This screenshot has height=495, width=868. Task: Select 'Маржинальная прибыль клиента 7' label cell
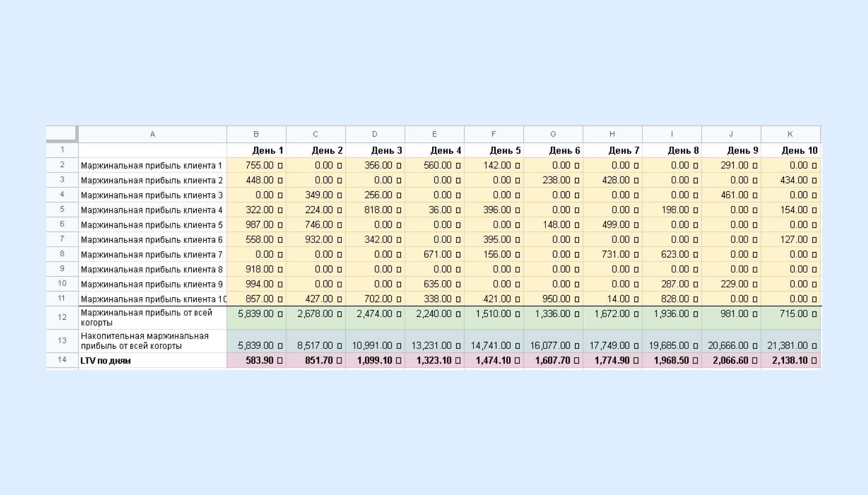pyautogui.click(x=152, y=254)
